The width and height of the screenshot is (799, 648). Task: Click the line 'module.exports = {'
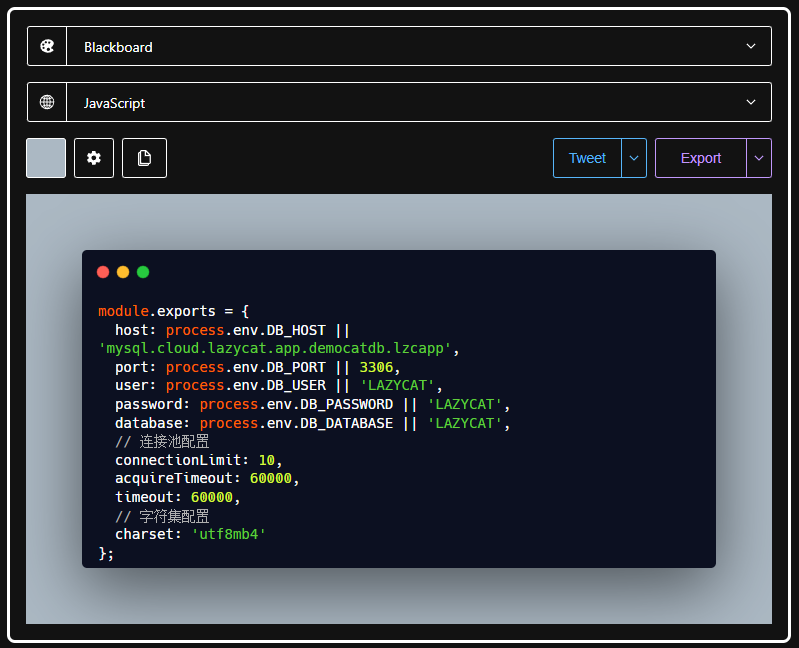tap(174, 311)
